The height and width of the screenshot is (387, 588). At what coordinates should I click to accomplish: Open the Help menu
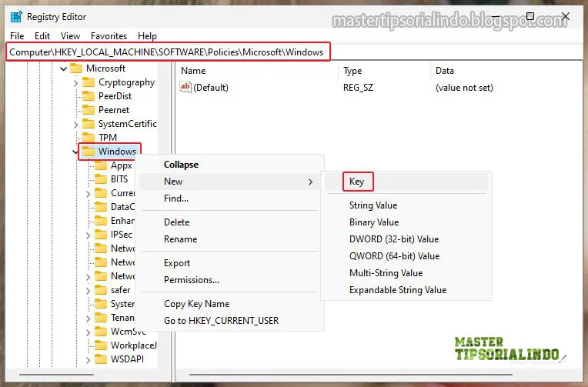pos(147,36)
